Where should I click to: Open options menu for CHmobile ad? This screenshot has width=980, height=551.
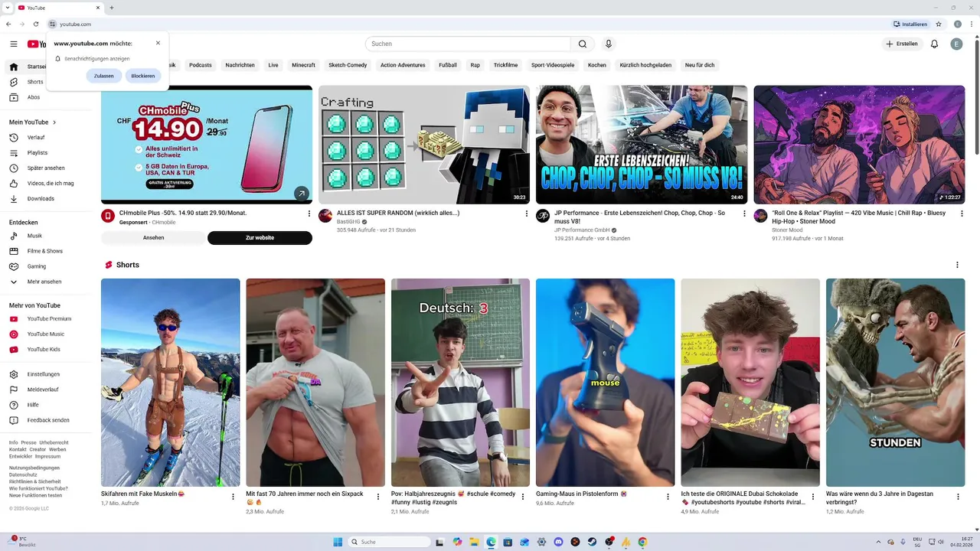[309, 214]
